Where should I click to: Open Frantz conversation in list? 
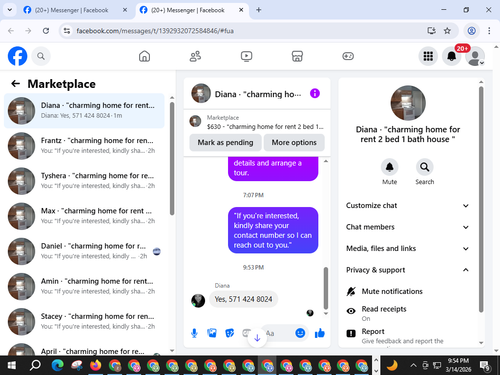[84, 146]
